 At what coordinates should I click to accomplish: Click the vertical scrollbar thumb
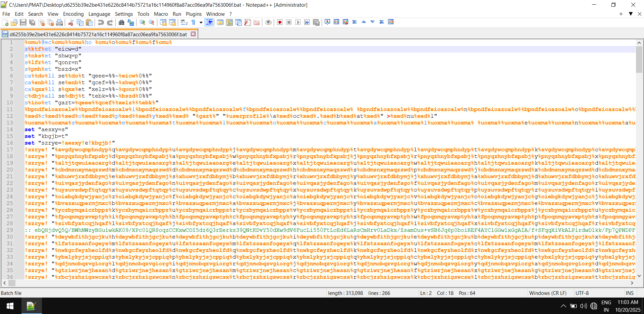point(639,59)
